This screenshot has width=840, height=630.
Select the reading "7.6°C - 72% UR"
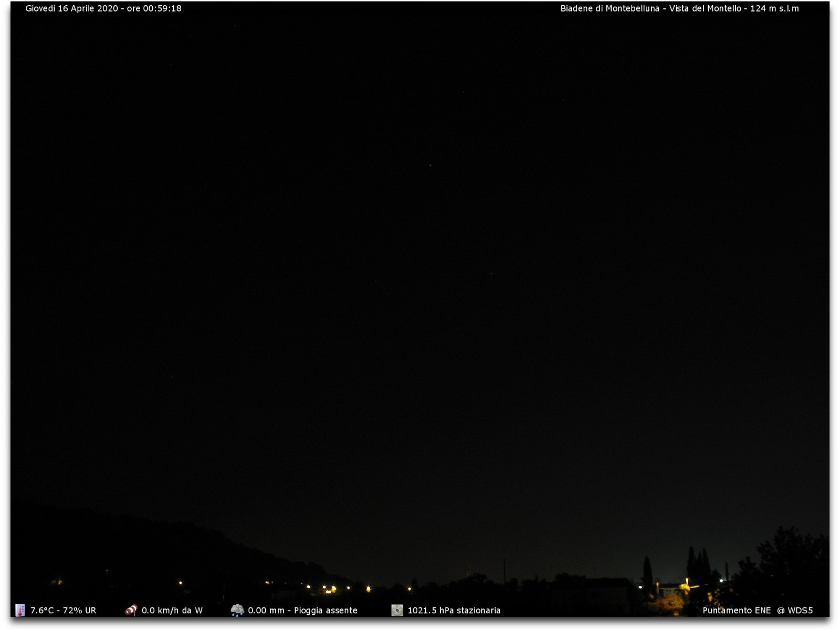64,611
